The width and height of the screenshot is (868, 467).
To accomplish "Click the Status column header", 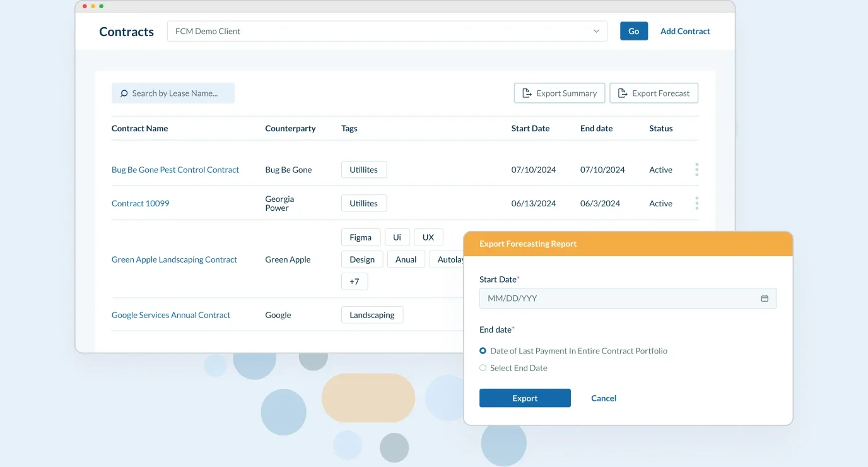I will click(x=661, y=128).
